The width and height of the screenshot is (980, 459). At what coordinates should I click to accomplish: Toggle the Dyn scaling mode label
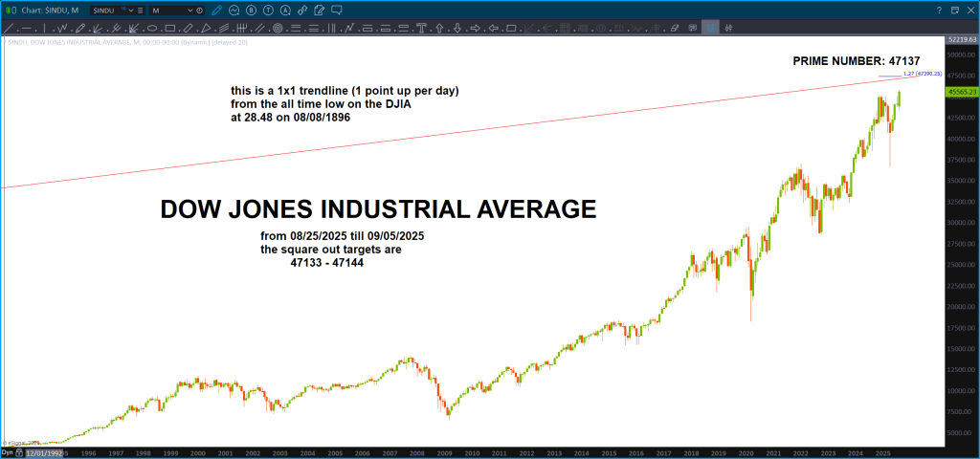coord(7,452)
